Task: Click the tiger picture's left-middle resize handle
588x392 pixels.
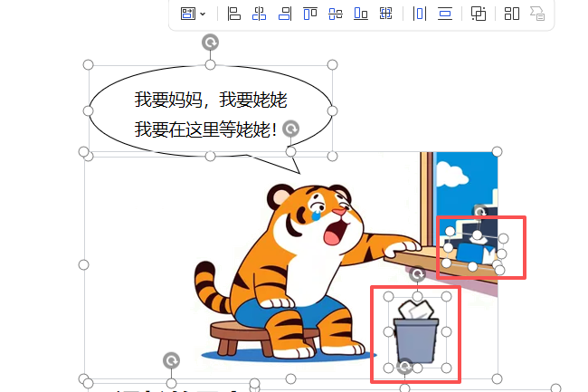Action: pos(83,265)
